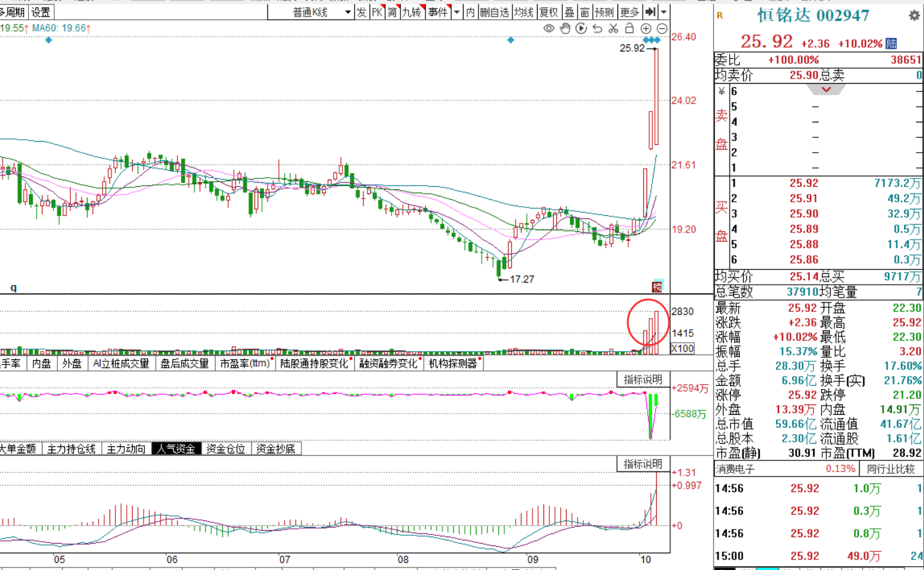Click the blue 陆 badge beside +10.02%
Image resolution: width=924 pixels, height=570 pixels.
[x=891, y=43]
